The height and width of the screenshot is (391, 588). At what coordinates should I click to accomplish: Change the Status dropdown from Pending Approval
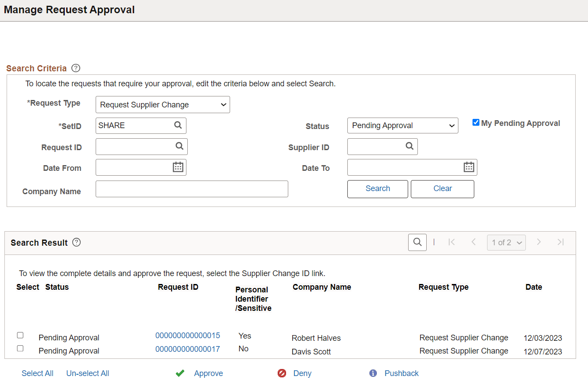(402, 125)
